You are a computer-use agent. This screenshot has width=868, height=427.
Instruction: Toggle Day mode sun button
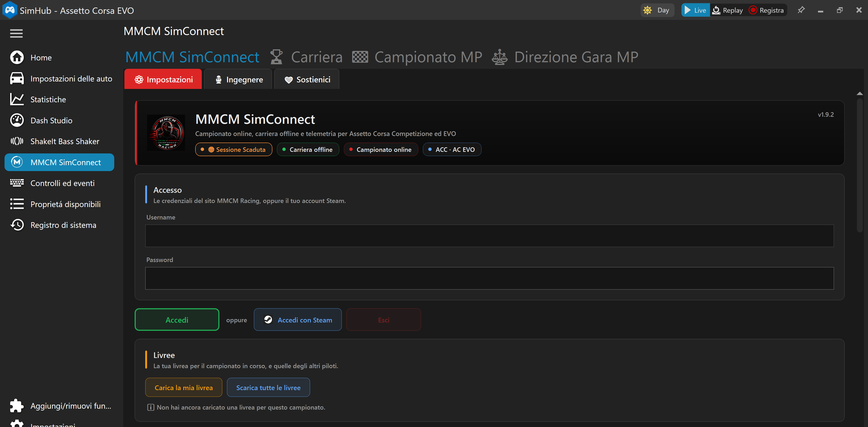pyautogui.click(x=657, y=10)
